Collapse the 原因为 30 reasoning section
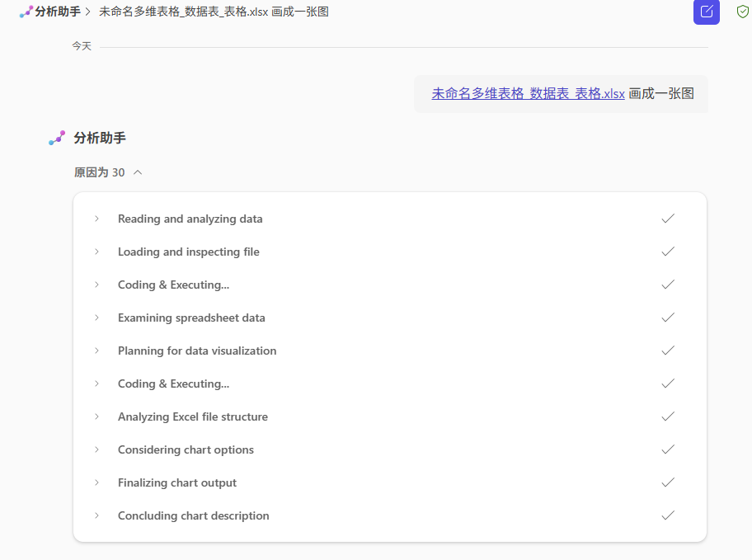 (x=138, y=172)
